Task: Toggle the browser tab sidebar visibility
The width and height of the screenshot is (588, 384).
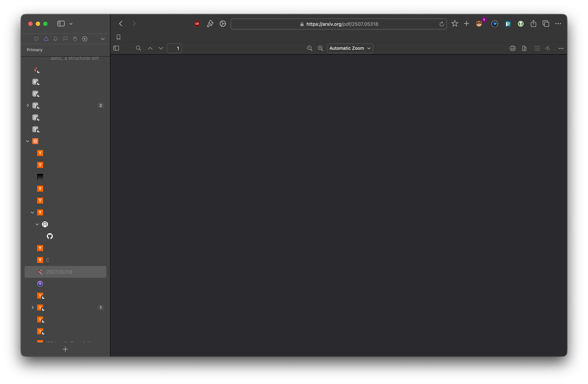Action: 61,24
